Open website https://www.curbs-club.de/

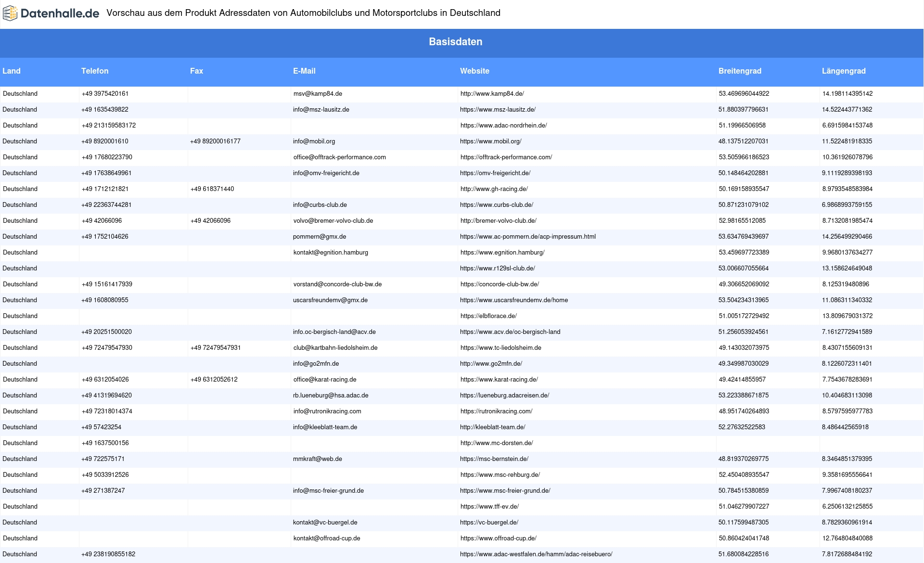496,205
